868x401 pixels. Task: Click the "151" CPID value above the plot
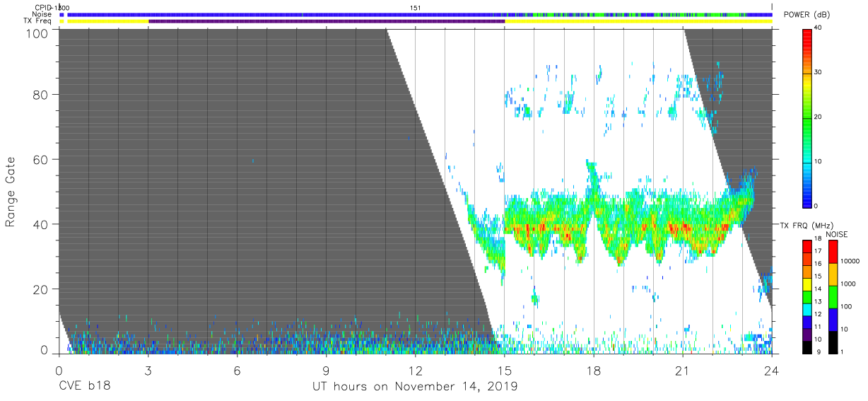pos(416,8)
